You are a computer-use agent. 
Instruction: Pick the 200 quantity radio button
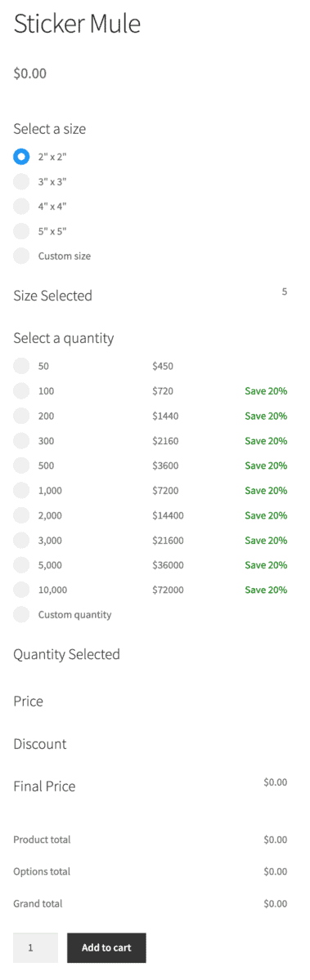click(x=21, y=416)
